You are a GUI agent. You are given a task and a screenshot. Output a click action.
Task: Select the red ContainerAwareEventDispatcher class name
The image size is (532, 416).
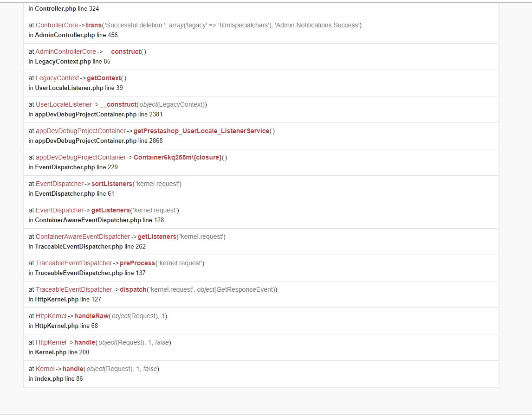click(83, 237)
